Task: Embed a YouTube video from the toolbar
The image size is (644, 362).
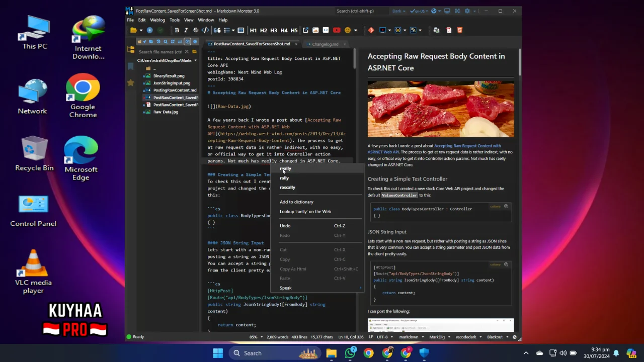Action: click(x=337, y=30)
